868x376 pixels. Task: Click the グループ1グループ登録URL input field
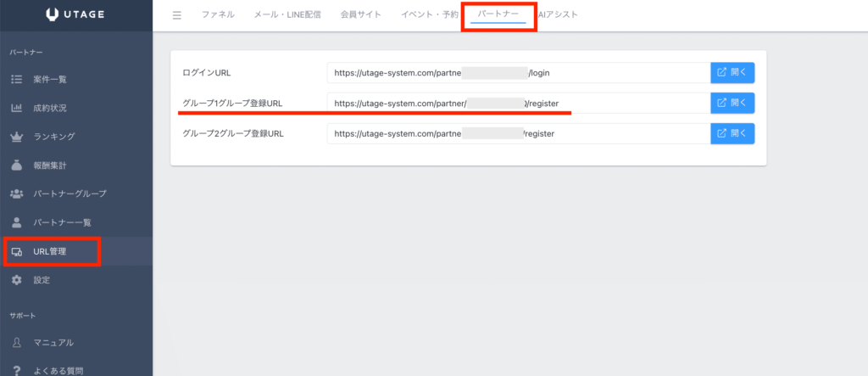click(x=519, y=103)
